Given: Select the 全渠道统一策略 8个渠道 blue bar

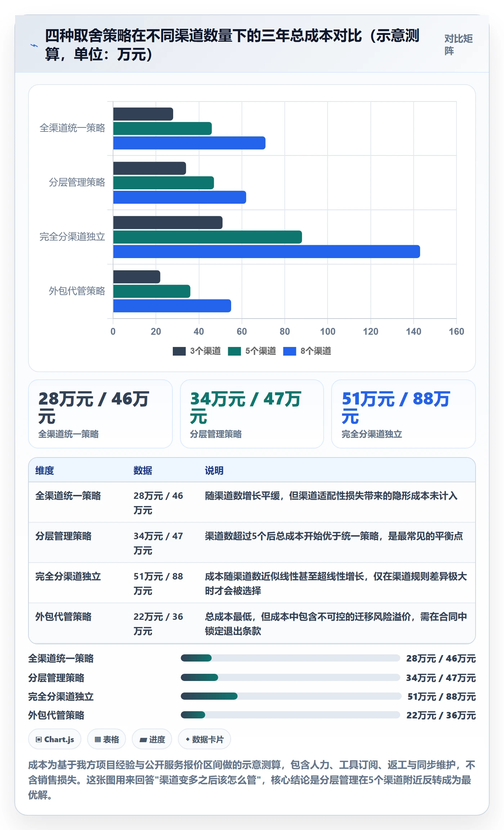Looking at the screenshot, I should (189, 143).
